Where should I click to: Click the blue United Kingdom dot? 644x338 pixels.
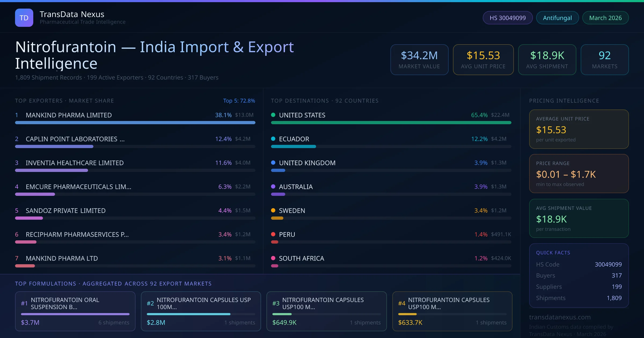coord(273,163)
